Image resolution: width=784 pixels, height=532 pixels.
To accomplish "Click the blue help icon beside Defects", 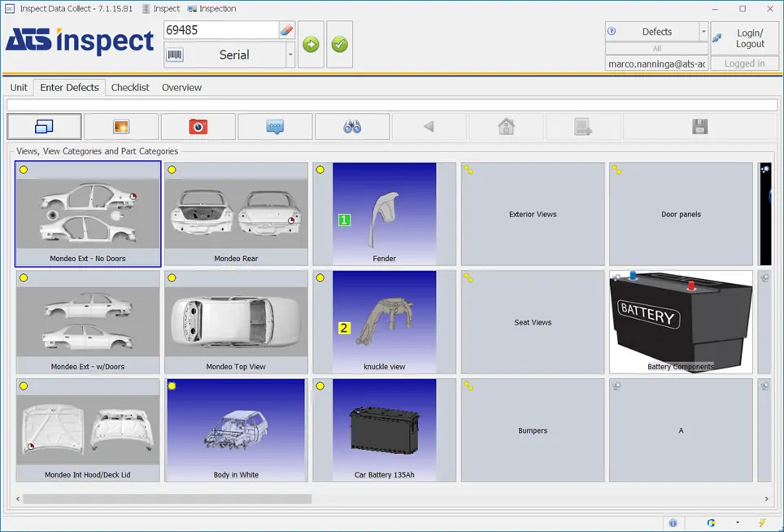I will (x=612, y=32).
